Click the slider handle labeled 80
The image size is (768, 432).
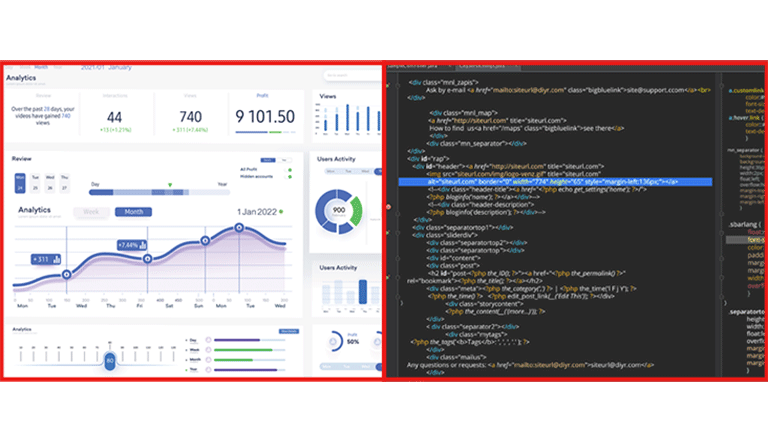point(110,361)
